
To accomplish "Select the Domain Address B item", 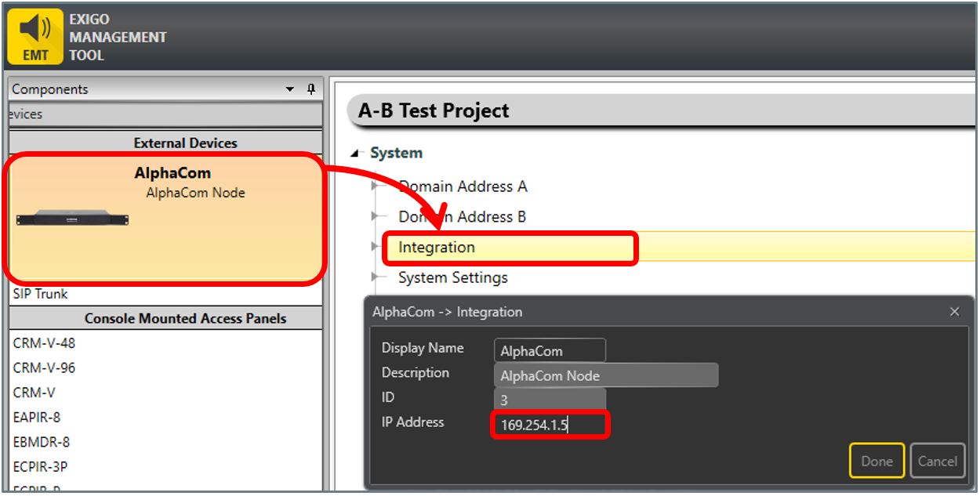I will (x=462, y=217).
